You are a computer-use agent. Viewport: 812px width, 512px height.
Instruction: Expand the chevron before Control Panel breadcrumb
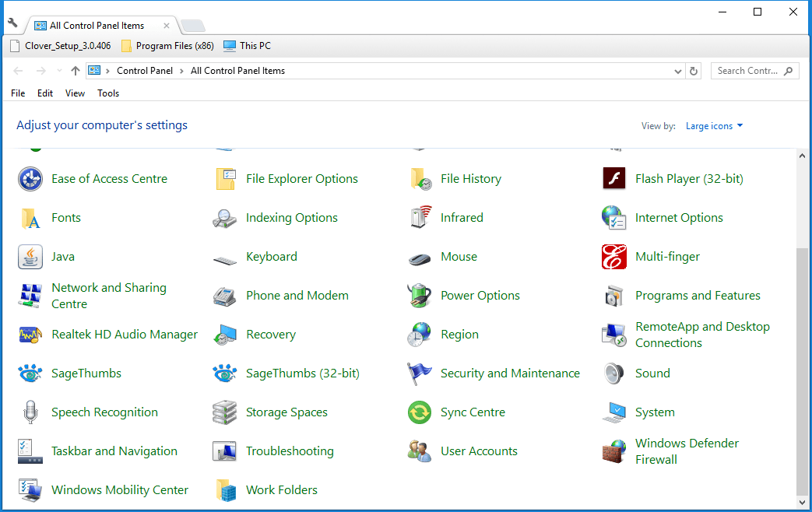tap(107, 71)
